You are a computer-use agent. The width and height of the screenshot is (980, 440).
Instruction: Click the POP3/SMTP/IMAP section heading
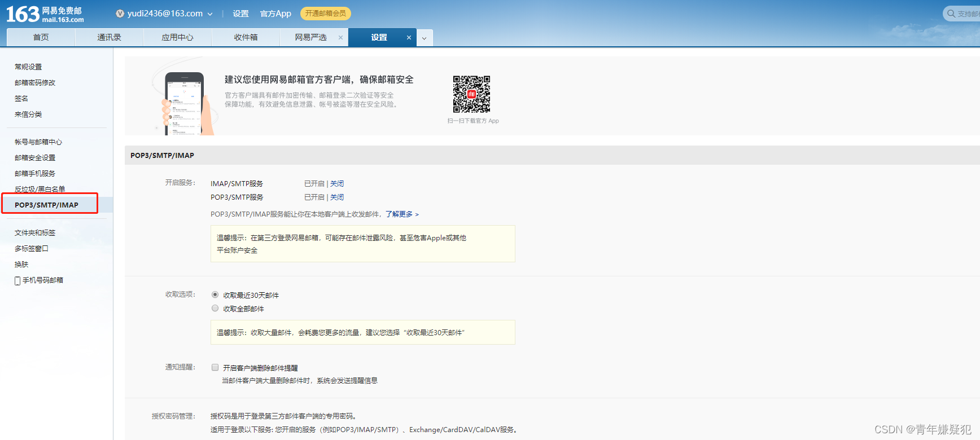[162, 155]
